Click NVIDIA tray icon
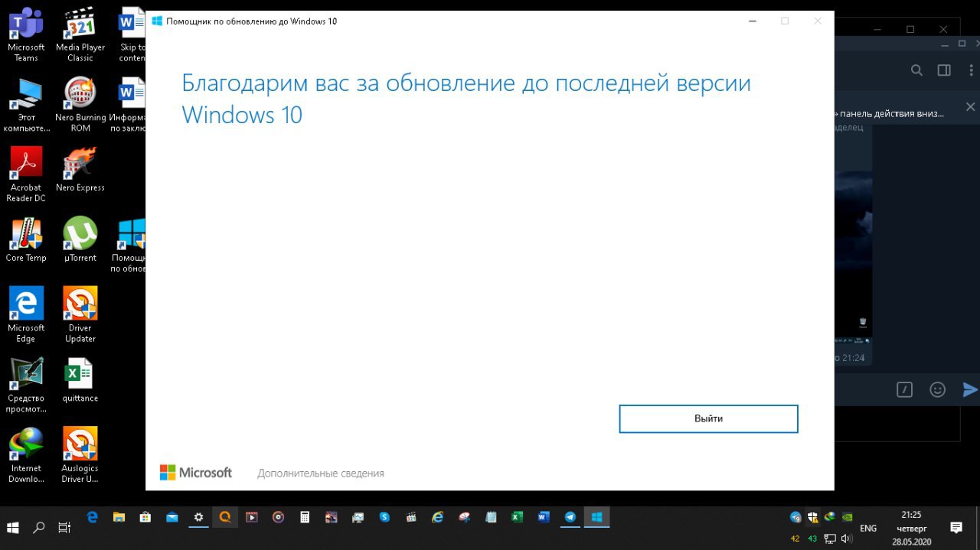Screen dimensions: 980x550 tap(846, 516)
